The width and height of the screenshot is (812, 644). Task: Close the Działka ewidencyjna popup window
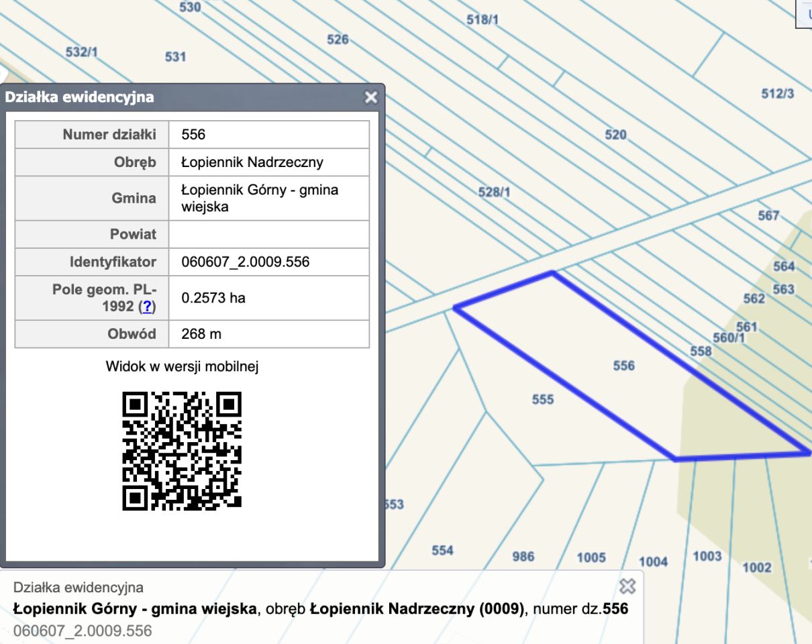tap(370, 97)
